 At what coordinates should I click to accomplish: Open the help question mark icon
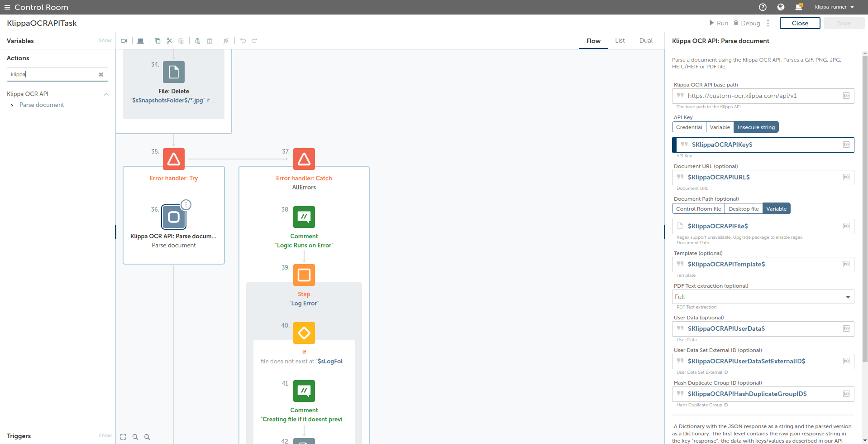[763, 7]
